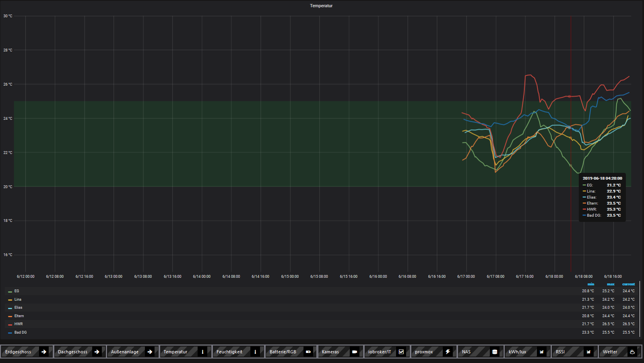Toggle the HWR series in the legend
The image size is (644, 363).
point(19,324)
